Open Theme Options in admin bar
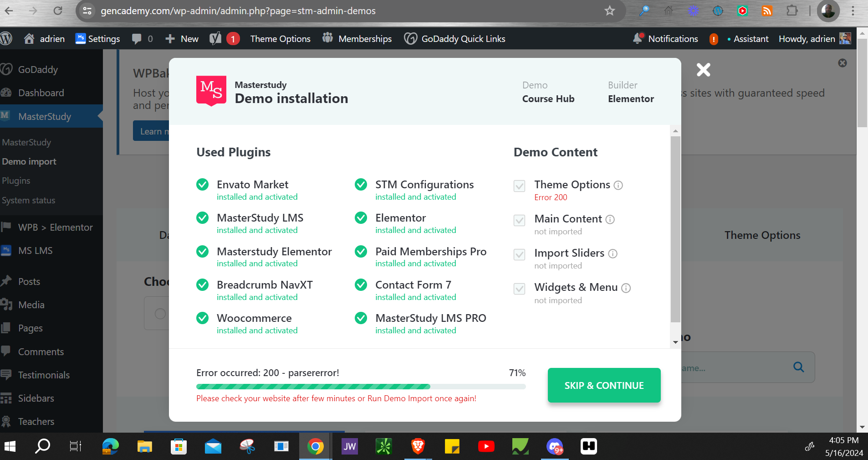The image size is (868, 460). tap(280, 39)
